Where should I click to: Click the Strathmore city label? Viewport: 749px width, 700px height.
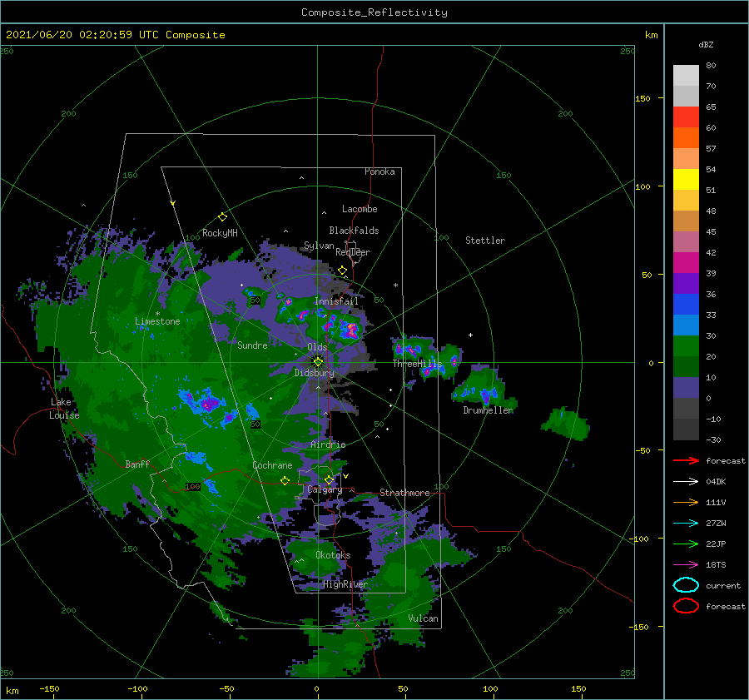(404, 493)
